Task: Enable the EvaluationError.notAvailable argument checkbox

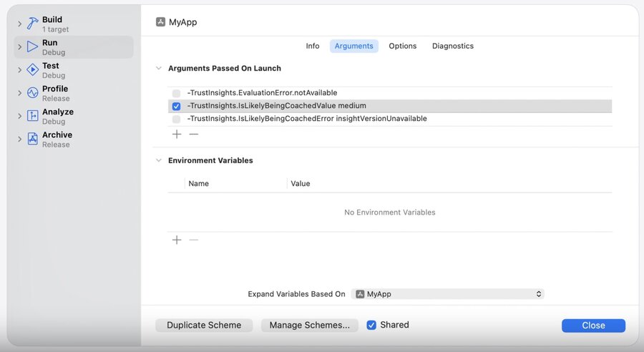Action: click(x=176, y=93)
